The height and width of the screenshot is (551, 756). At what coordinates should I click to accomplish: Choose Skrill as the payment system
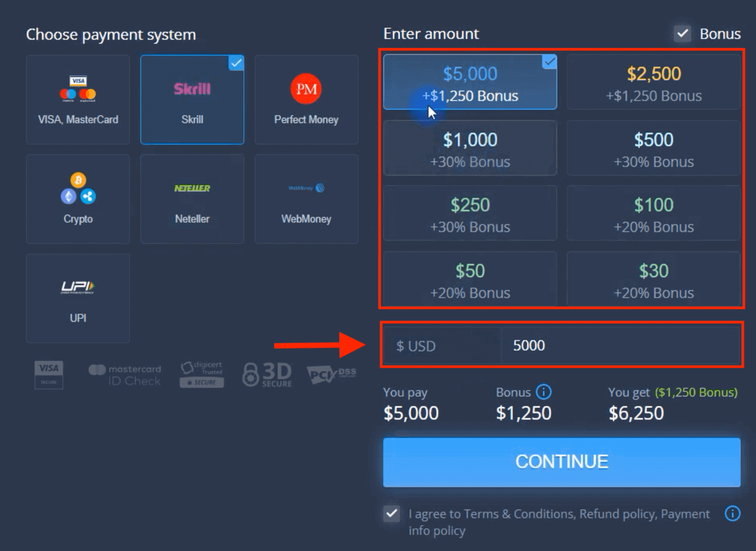(x=192, y=99)
